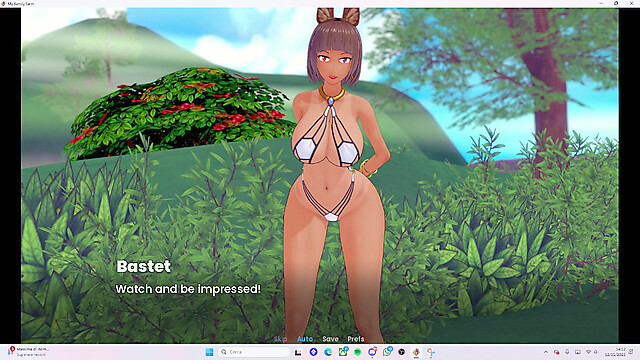Open the Save screen from the quick menu
Viewport: 640px width, 360px height.
click(x=330, y=339)
